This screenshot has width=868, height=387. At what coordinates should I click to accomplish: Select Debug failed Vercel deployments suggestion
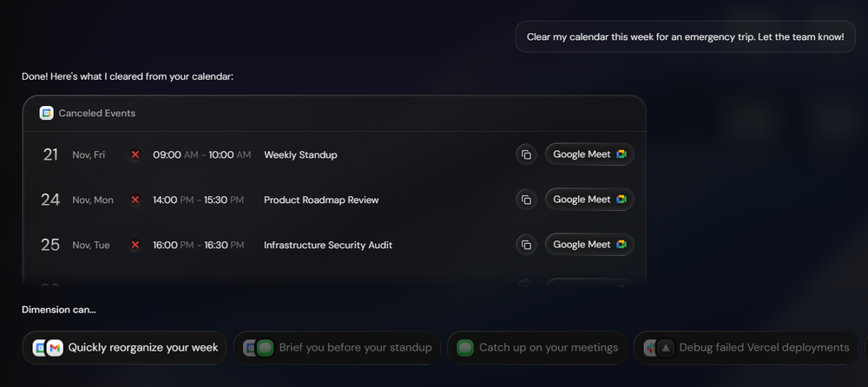(x=764, y=348)
